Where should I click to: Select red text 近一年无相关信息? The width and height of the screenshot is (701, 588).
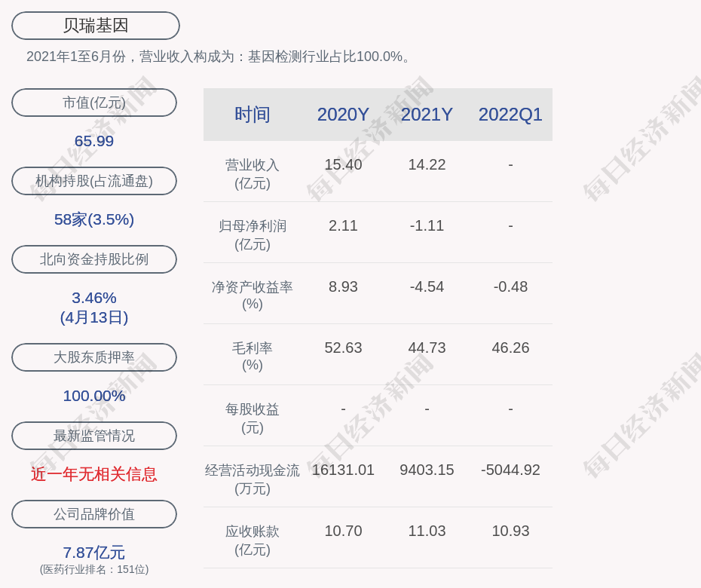tap(94, 474)
